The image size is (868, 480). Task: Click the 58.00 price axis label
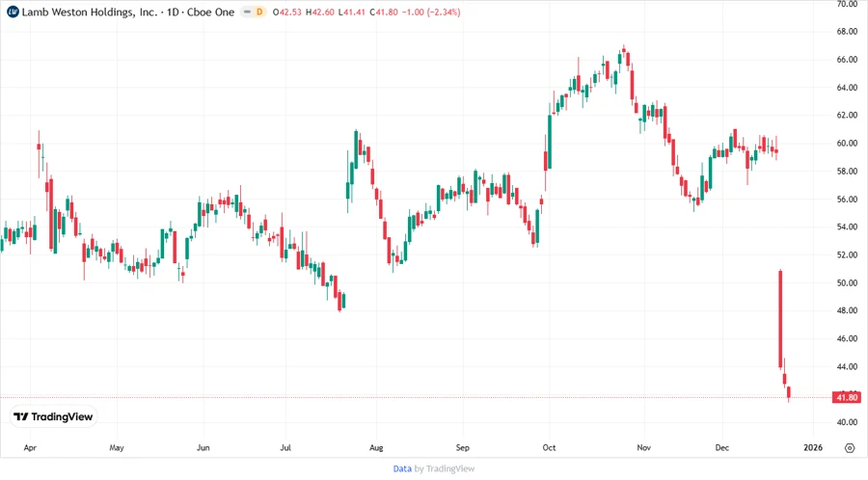tap(847, 171)
